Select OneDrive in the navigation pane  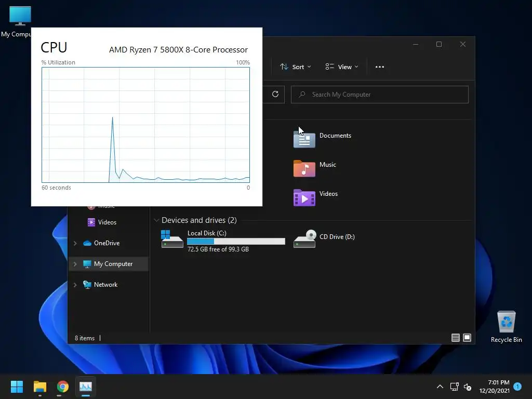click(101, 243)
